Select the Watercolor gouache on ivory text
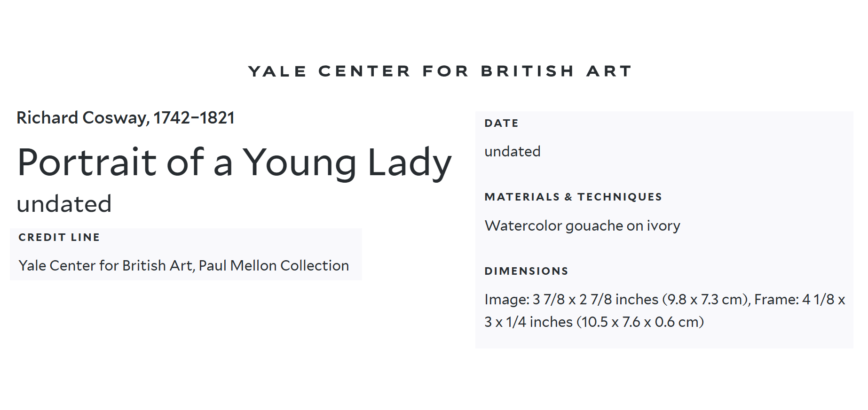868x410 pixels. pos(582,226)
